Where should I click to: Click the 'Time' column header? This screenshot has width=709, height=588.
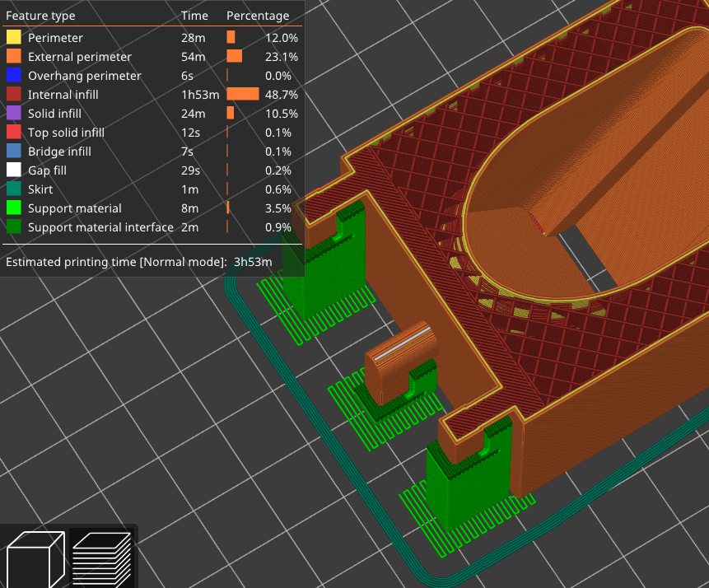click(194, 16)
